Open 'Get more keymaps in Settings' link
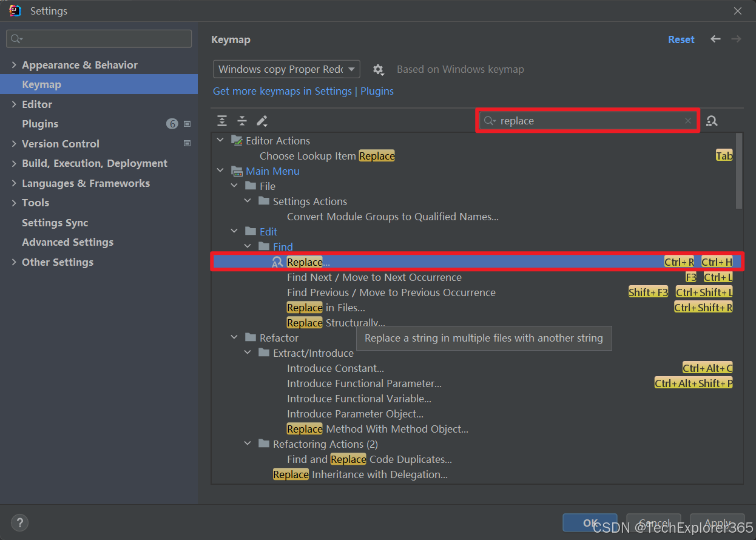Image resolution: width=756 pixels, height=540 pixels. 282,91
